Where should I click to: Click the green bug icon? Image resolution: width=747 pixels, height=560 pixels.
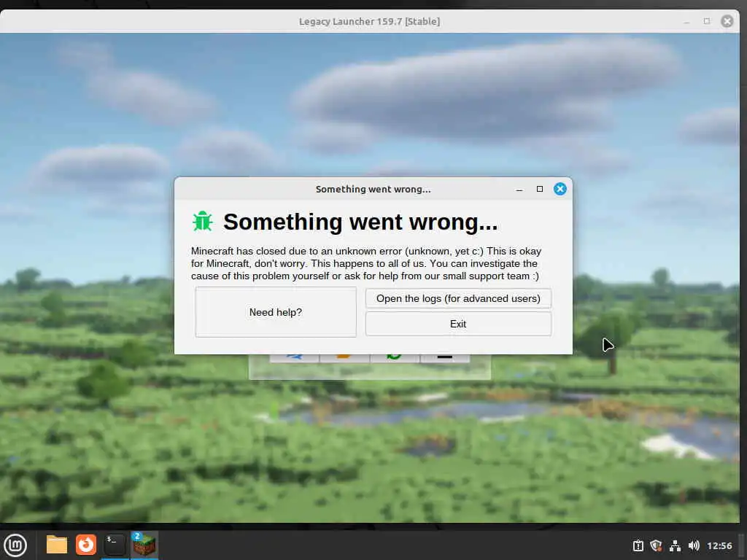203,222
